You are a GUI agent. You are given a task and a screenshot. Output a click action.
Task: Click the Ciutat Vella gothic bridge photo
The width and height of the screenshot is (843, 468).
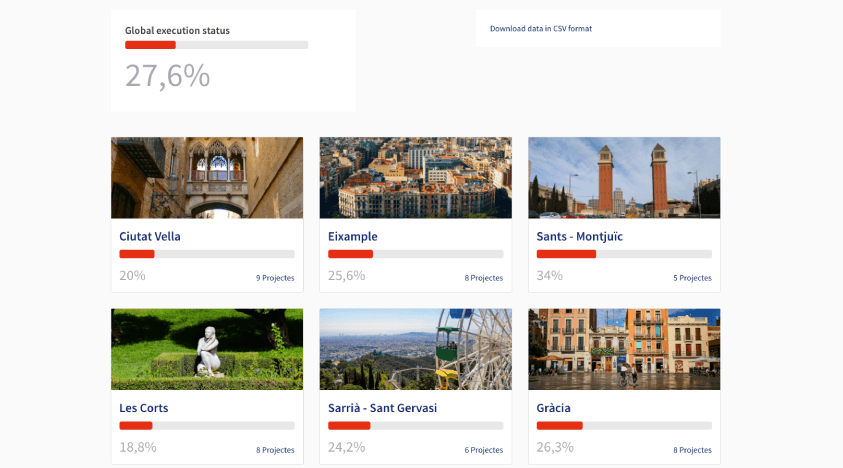207,178
